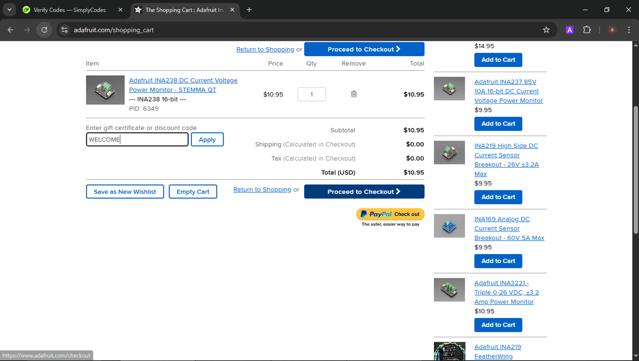Click Add to Cart under $14.95 item

click(498, 59)
